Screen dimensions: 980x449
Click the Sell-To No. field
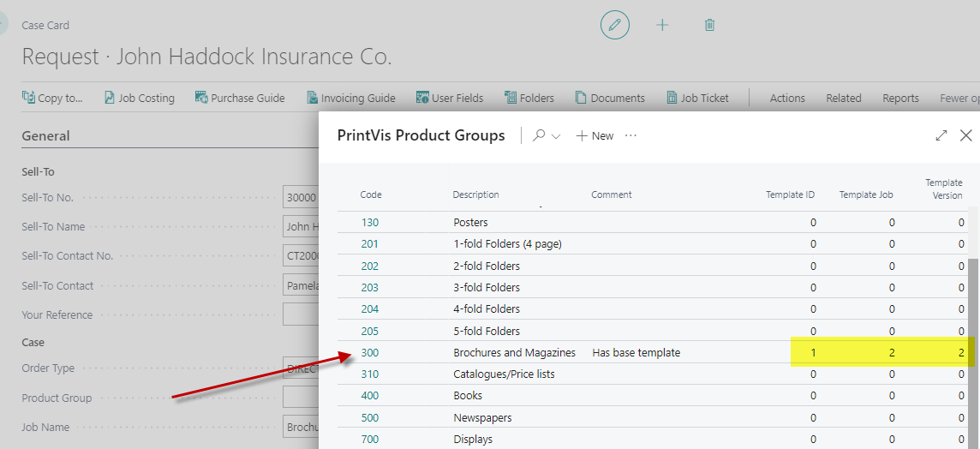(302, 198)
